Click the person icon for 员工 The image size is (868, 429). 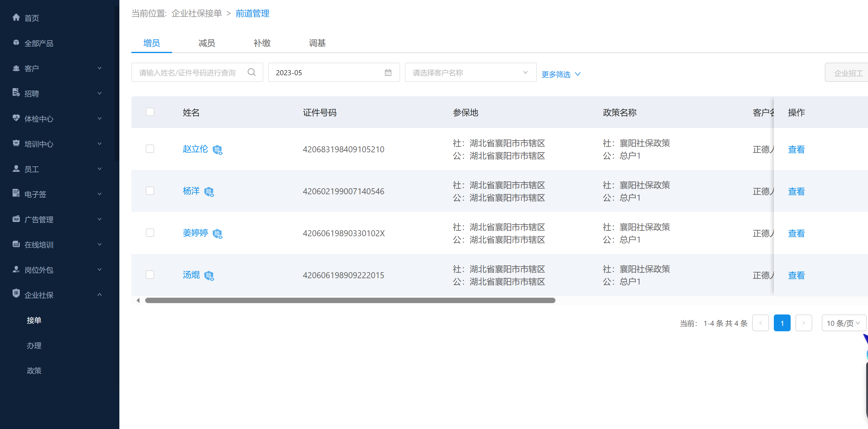(x=16, y=168)
